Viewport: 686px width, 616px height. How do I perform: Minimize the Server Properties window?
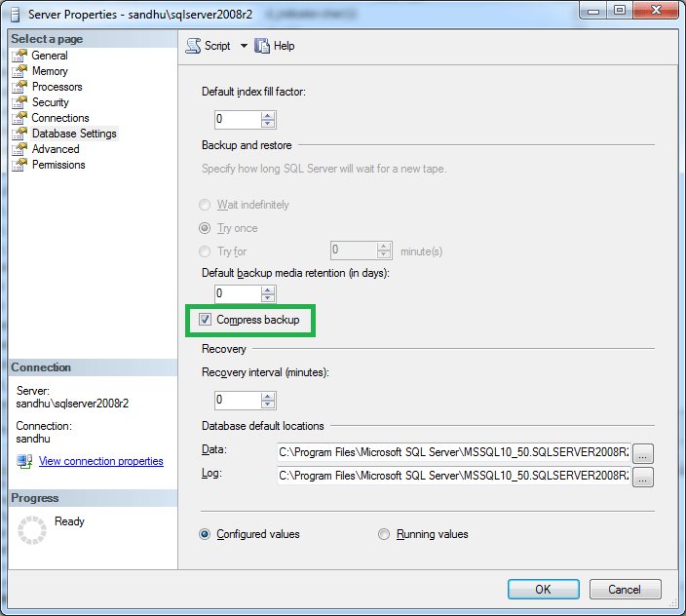[x=593, y=10]
